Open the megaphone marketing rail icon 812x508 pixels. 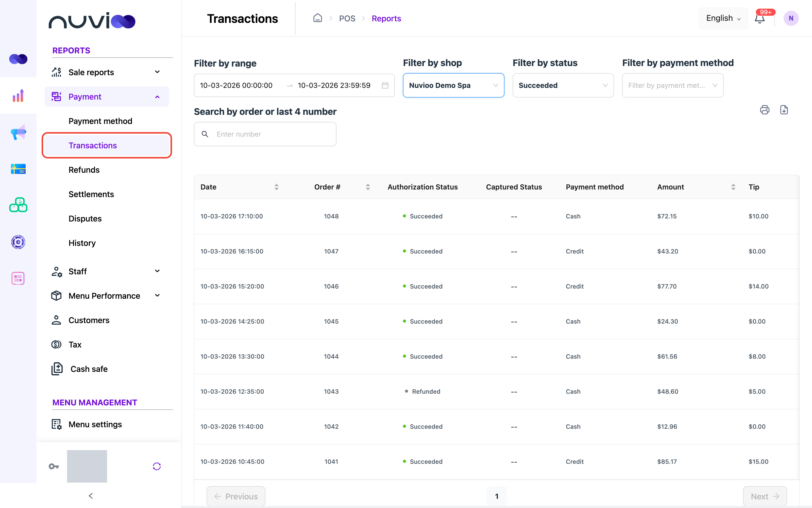click(x=18, y=132)
